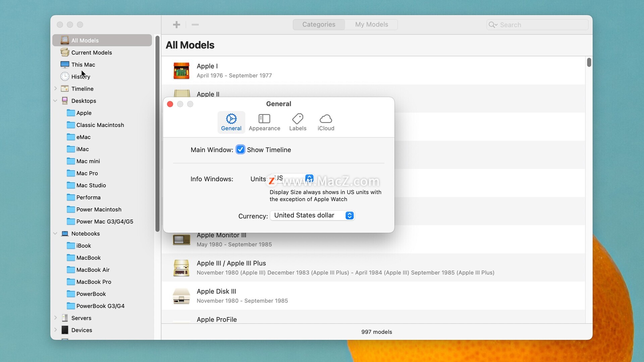Click the Apple I thumbnail
644x362 pixels.
[x=181, y=71]
